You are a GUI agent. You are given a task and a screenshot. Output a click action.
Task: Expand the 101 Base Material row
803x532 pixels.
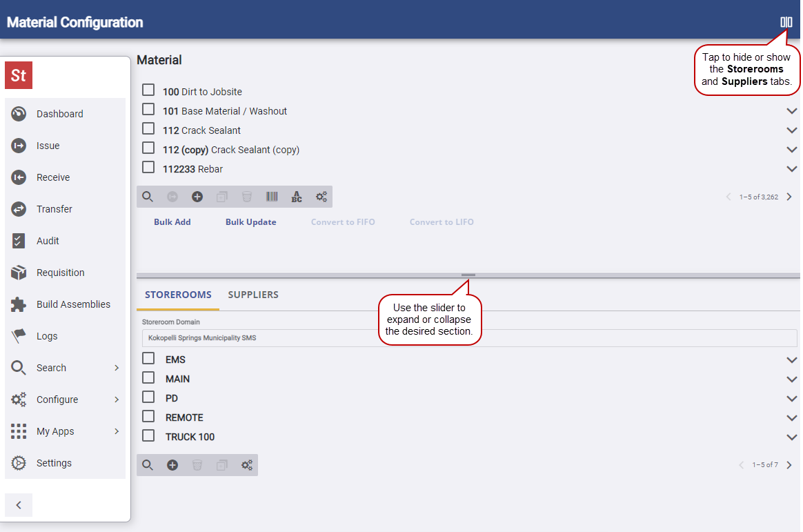[791, 111]
